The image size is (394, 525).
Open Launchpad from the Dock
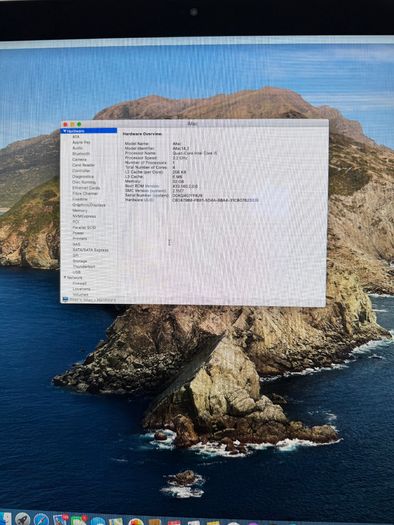pos(23,519)
